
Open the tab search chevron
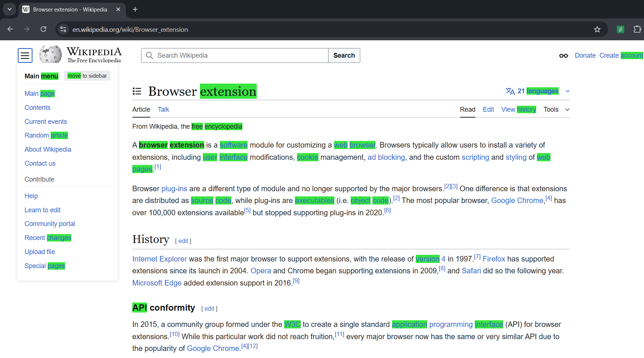tap(9, 9)
